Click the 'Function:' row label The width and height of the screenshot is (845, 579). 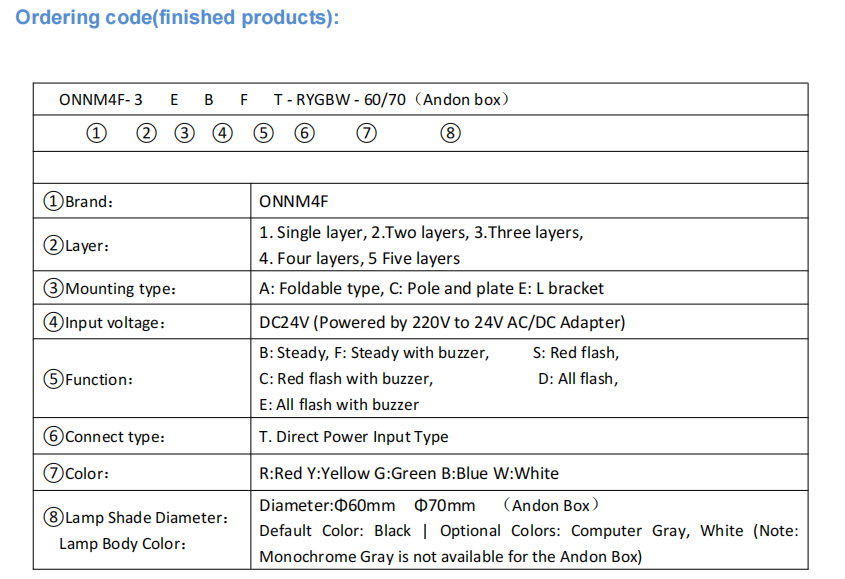pyautogui.click(x=95, y=379)
